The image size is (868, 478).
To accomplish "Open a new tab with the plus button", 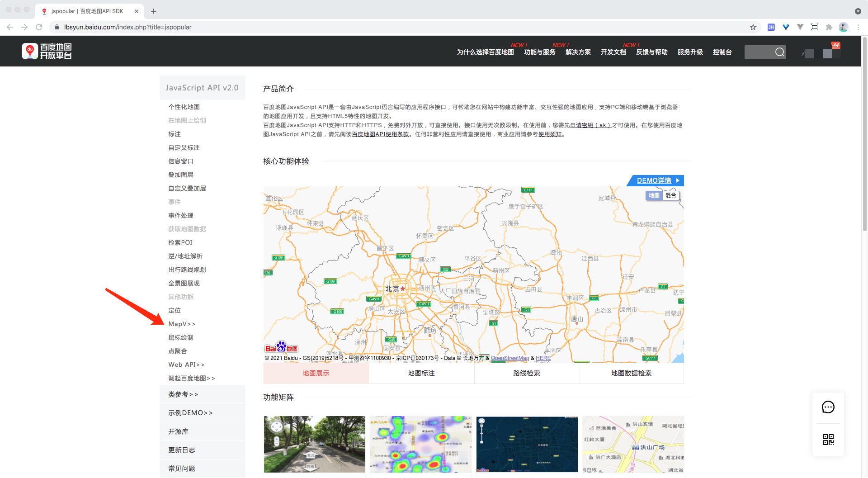I will (154, 11).
